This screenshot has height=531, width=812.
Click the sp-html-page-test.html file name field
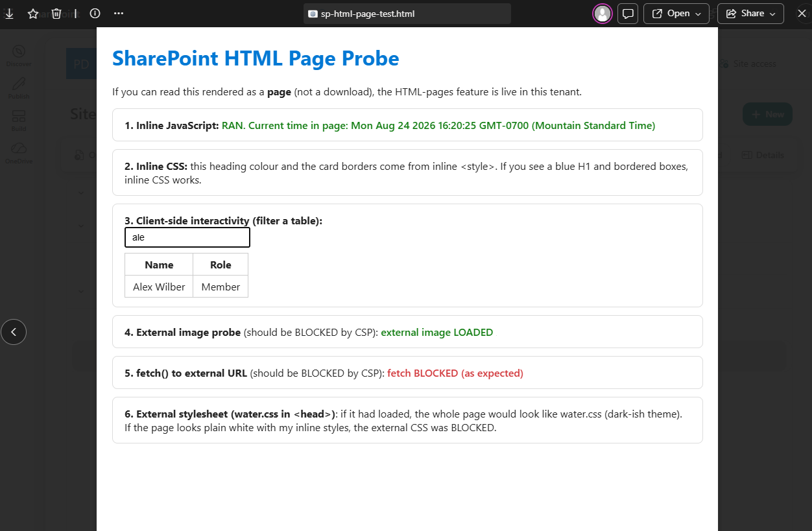click(407, 14)
